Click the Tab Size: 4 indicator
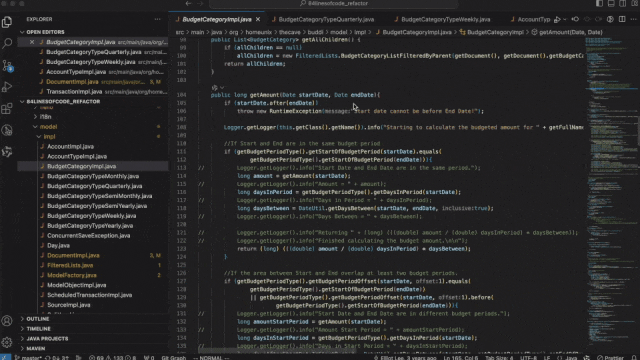640x360 pixels. pos(499,358)
